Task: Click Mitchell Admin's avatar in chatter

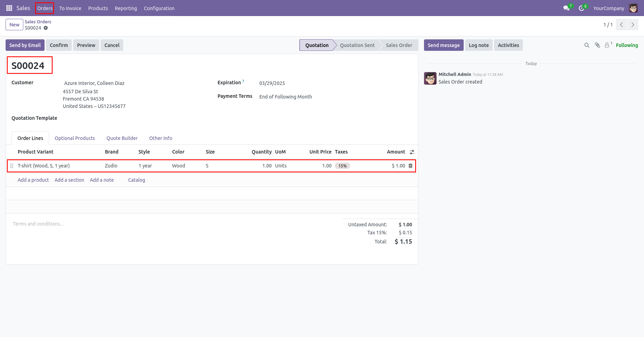Action: click(430, 78)
